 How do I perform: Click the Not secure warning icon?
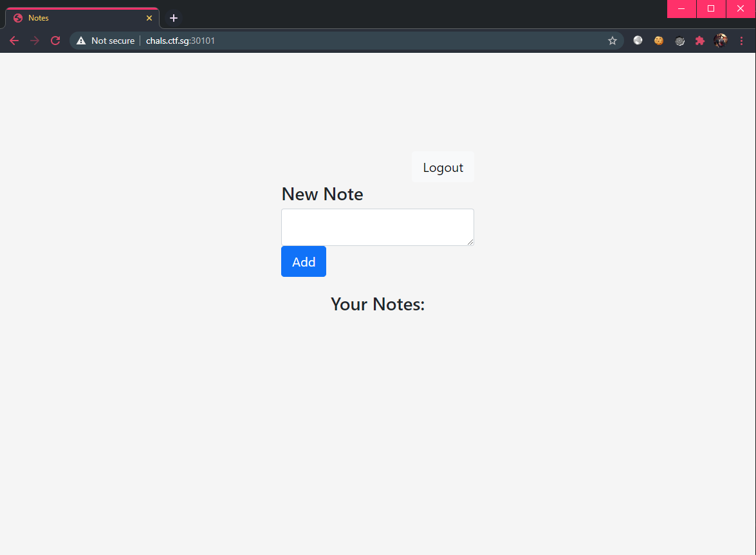(x=81, y=40)
